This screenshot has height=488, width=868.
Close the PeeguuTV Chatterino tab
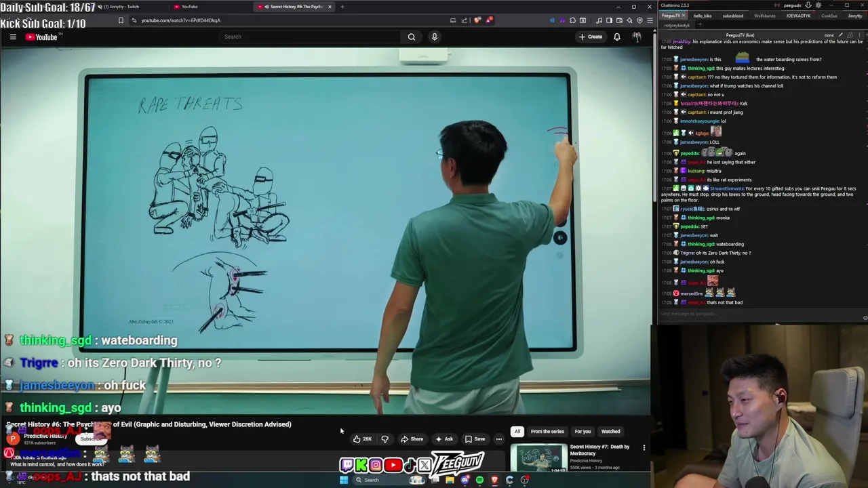coord(684,16)
